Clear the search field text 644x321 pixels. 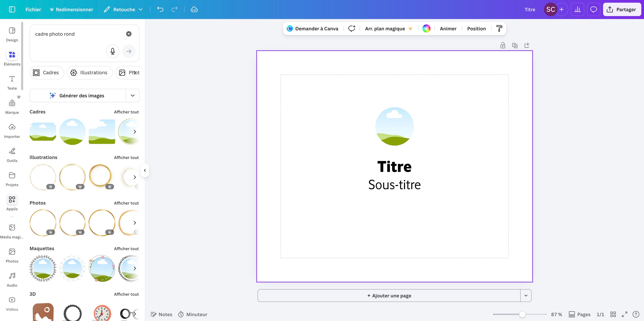coord(129,34)
